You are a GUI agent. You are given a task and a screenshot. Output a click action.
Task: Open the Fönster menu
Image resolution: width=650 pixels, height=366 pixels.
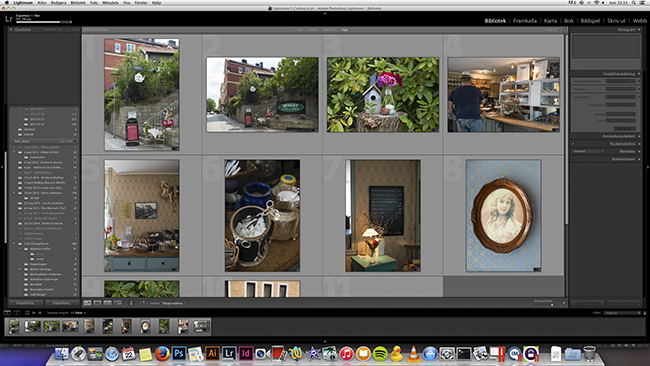click(x=141, y=2)
